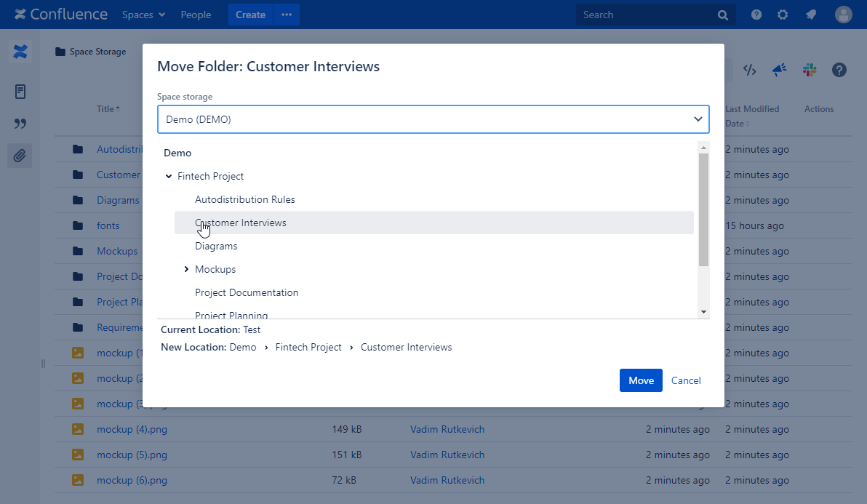Open the notifications icon in header
This screenshot has width=867, height=504.
pos(810,15)
